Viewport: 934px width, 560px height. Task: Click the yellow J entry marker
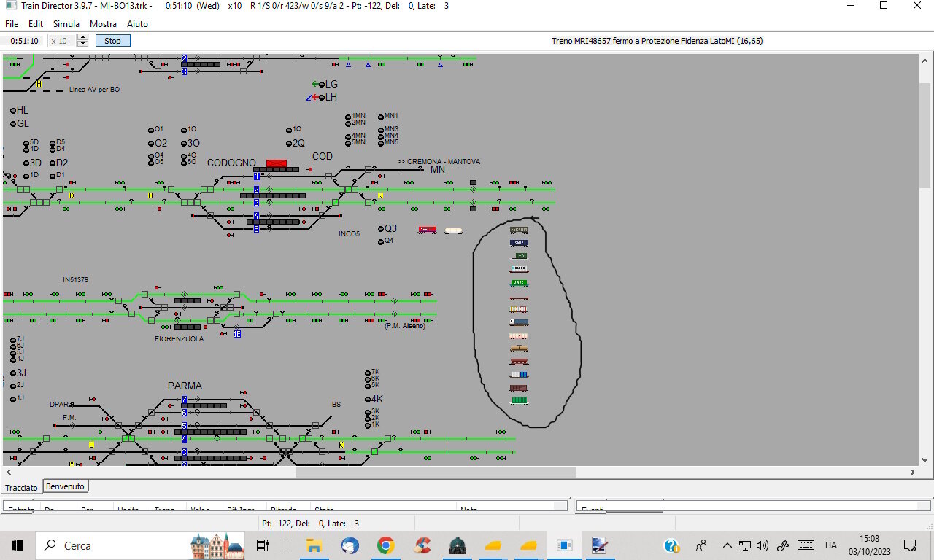tap(91, 445)
